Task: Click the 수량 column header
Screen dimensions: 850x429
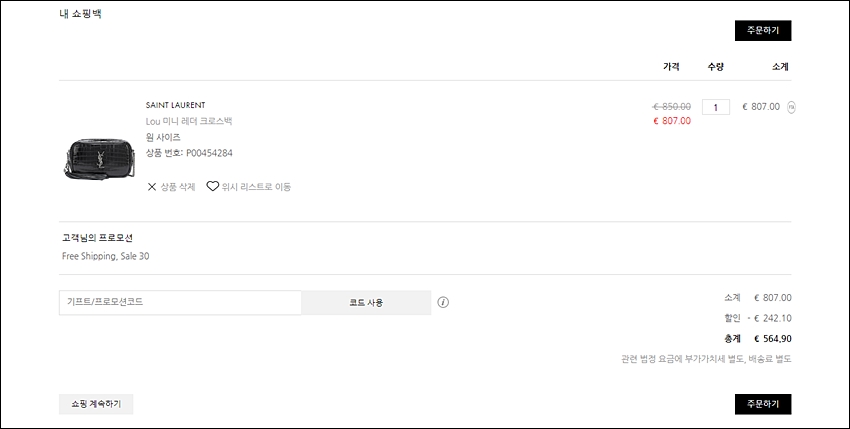Action: point(716,67)
